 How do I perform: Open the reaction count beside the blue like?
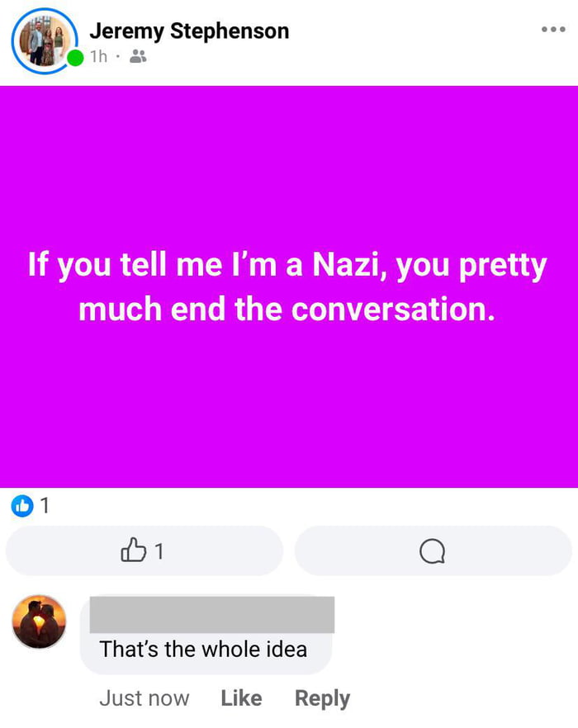click(x=45, y=505)
